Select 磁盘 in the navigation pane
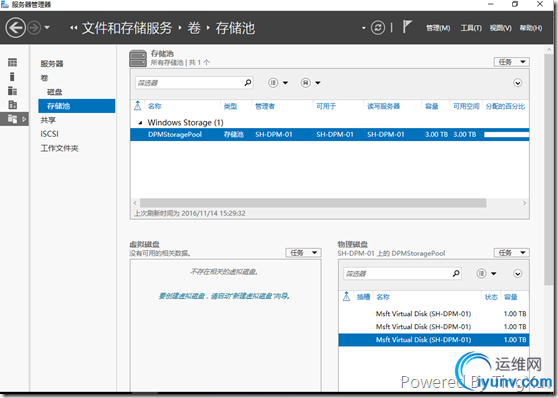 point(54,92)
